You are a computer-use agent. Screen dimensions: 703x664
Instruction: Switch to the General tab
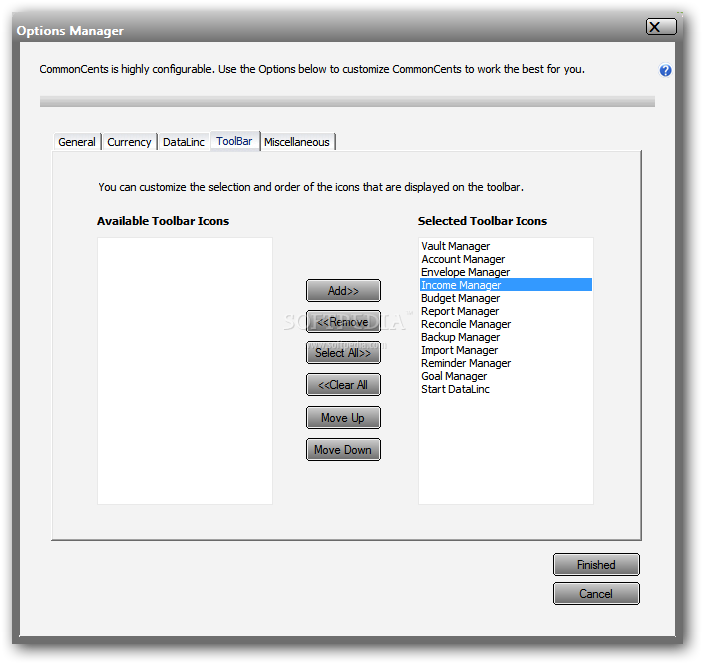point(77,142)
